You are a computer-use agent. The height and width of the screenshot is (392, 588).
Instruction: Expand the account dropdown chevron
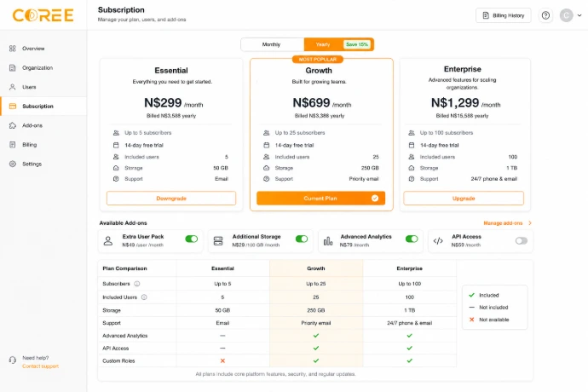pos(579,15)
